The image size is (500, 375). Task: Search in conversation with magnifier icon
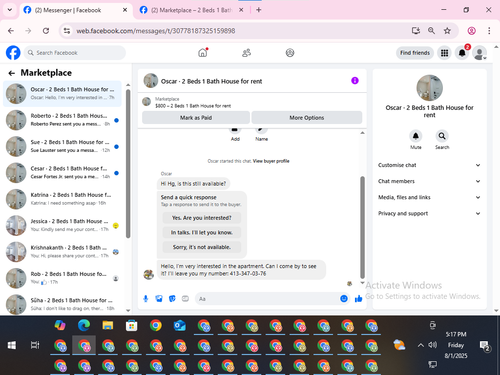(x=442, y=136)
